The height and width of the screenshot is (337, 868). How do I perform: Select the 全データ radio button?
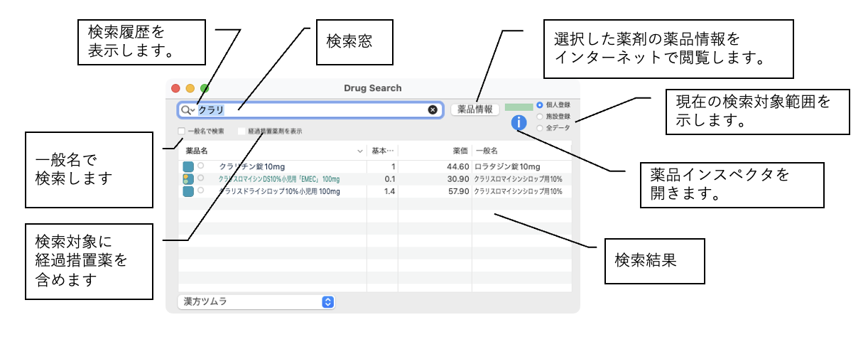(540, 128)
